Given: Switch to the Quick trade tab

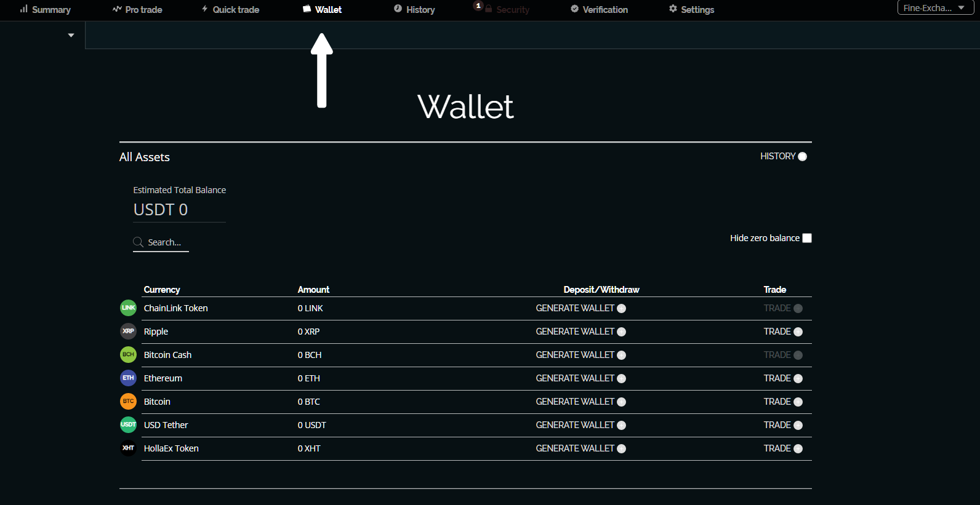Looking at the screenshot, I should tap(230, 9).
